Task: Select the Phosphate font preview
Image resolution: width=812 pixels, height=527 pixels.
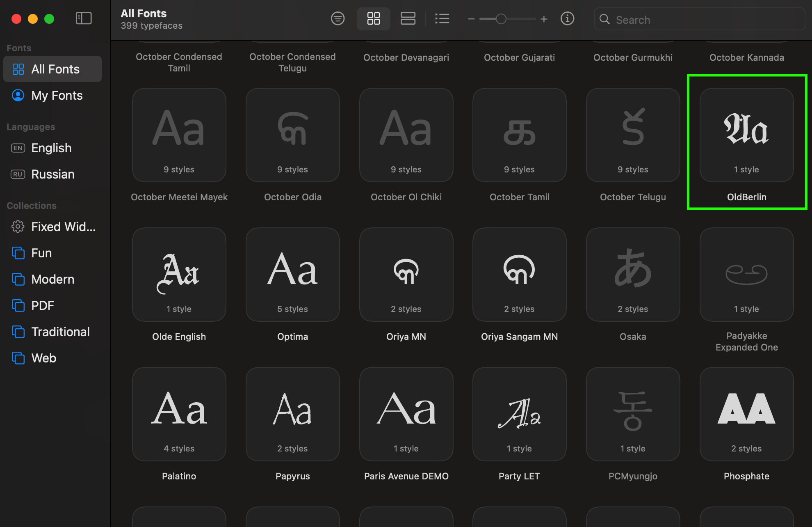Action: [746, 414]
